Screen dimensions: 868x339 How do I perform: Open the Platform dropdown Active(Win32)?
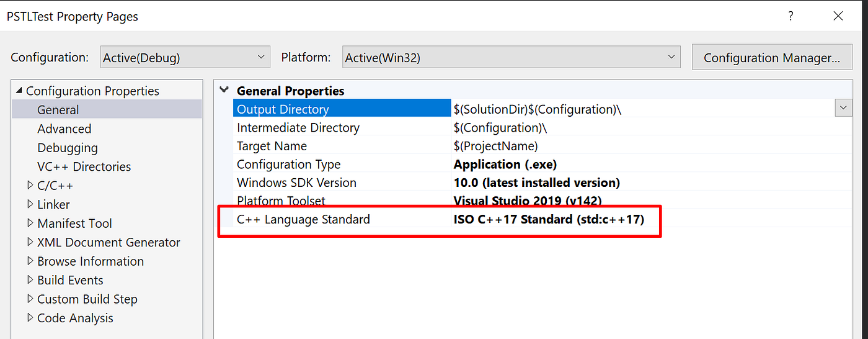pyautogui.click(x=511, y=57)
